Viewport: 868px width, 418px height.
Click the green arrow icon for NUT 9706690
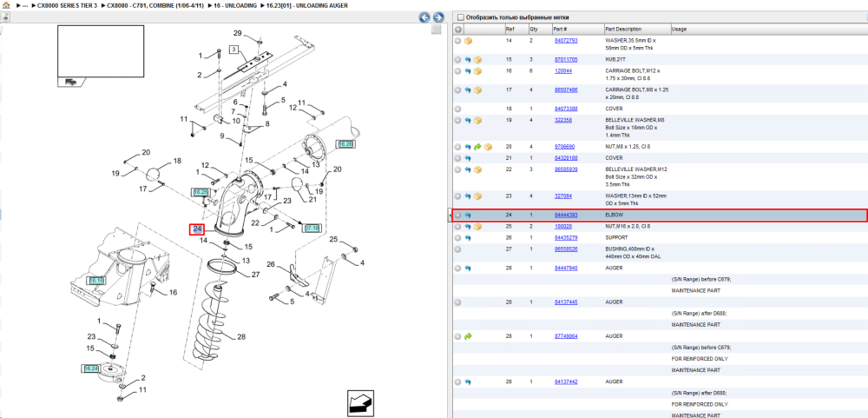[477, 147]
